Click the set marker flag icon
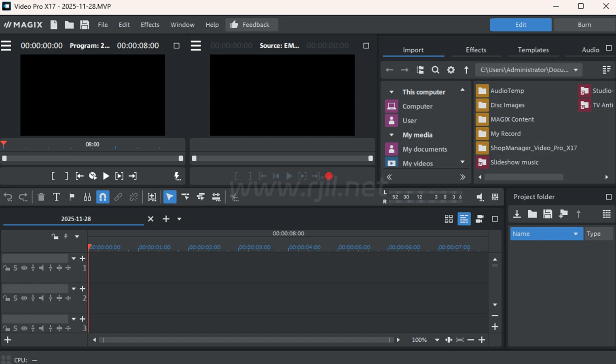The width and height of the screenshot is (616, 364). click(x=72, y=197)
